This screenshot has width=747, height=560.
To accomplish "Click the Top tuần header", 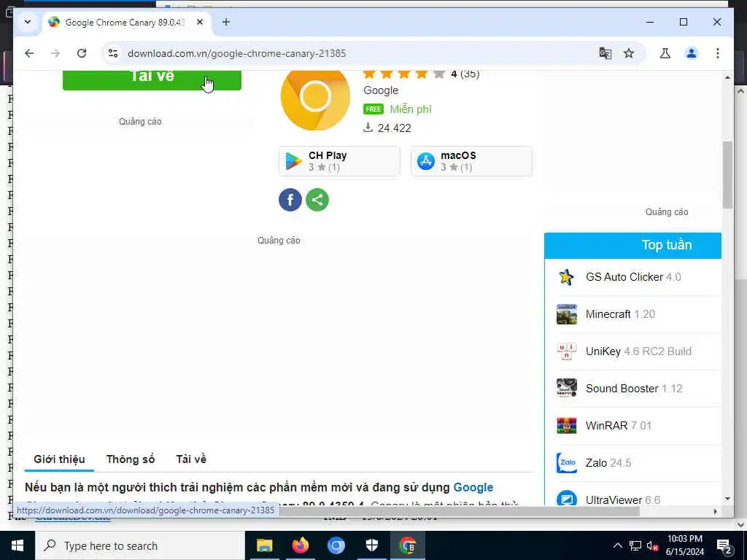I will pyautogui.click(x=632, y=245).
